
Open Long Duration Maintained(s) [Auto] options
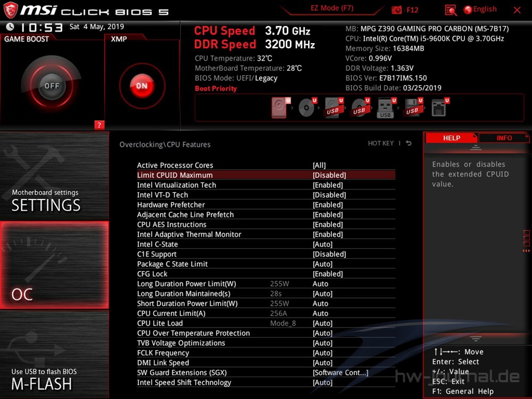[x=322, y=294]
